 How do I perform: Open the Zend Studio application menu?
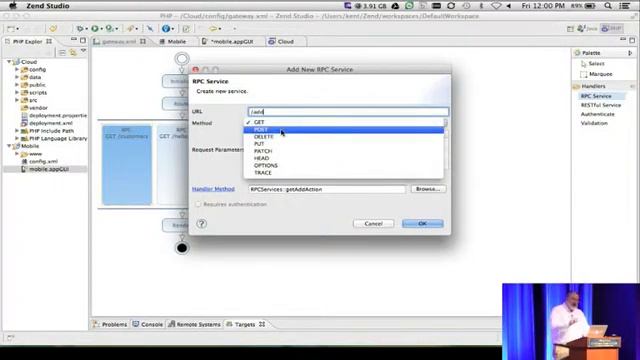[x=48, y=6]
